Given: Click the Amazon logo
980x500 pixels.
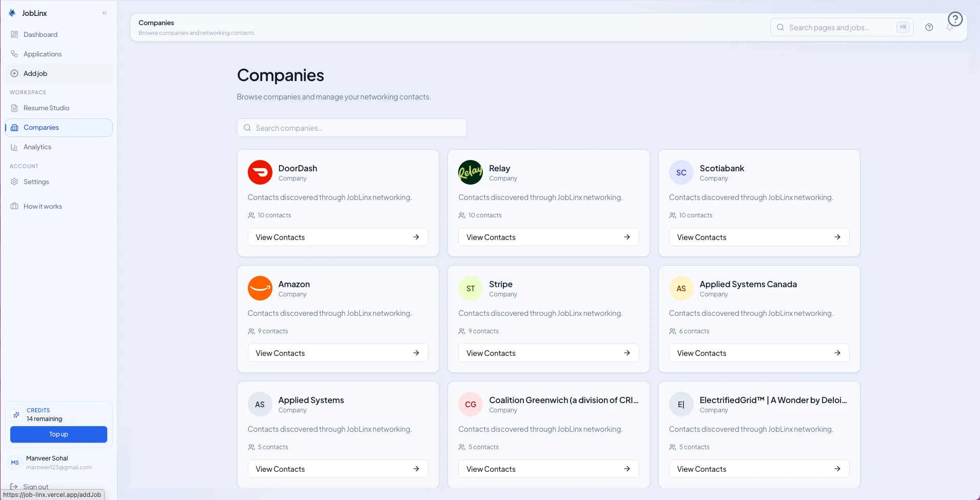Looking at the screenshot, I should [x=260, y=288].
